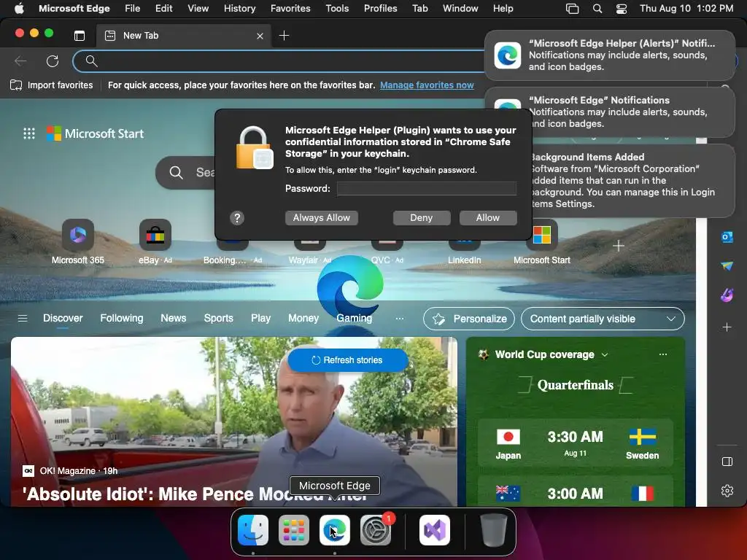Open Outlook in Edge sidebar
Image resolution: width=747 pixels, height=560 pixels.
pyautogui.click(x=727, y=237)
